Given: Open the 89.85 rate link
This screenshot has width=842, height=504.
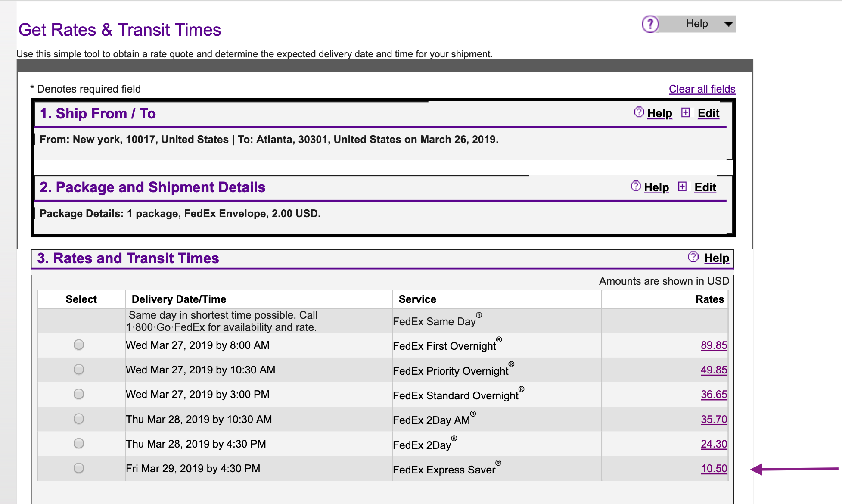Looking at the screenshot, I should coord(714,345).
